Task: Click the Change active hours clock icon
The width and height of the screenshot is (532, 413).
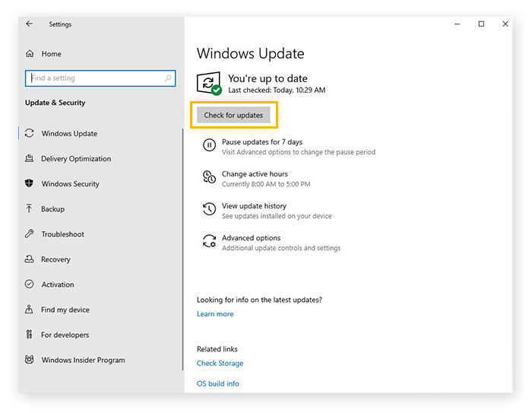Action: [x=209, y=178]
